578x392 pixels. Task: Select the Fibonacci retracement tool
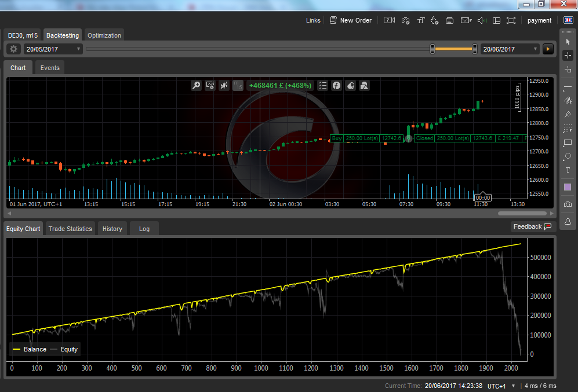pos(568,128)
